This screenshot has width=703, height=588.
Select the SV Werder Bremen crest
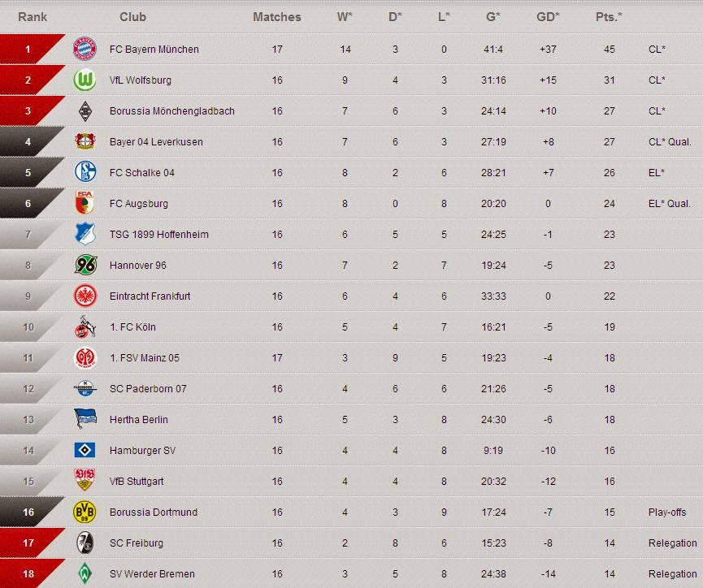pos(85,574)
